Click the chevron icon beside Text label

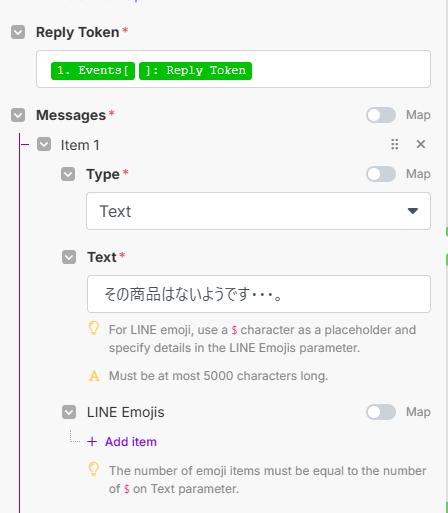click(x=69, y=257)
